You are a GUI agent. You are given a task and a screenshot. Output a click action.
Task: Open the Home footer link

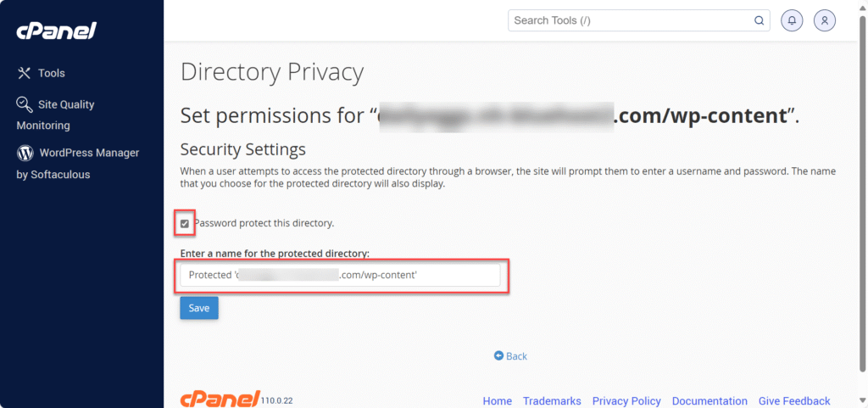[497, 401]
